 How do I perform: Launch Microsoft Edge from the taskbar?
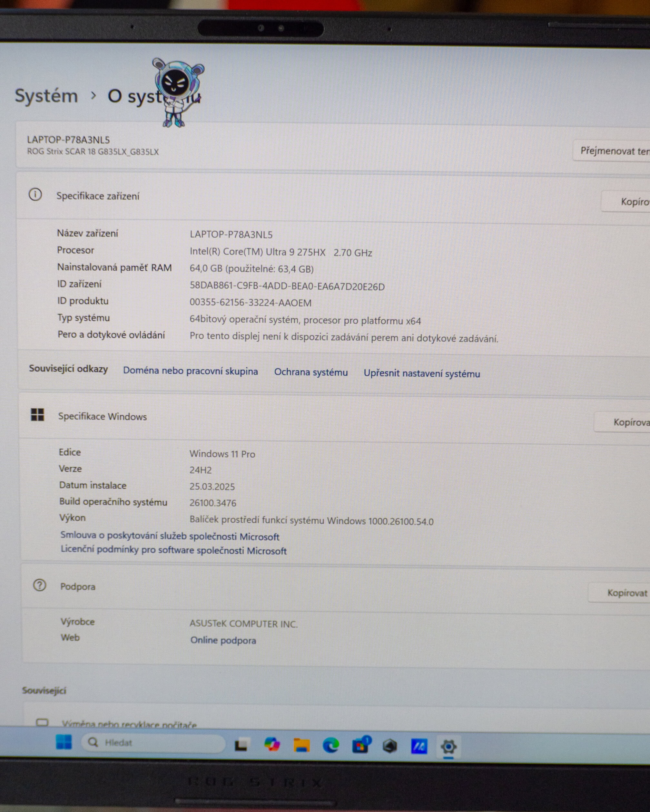(x=331, y=745)
